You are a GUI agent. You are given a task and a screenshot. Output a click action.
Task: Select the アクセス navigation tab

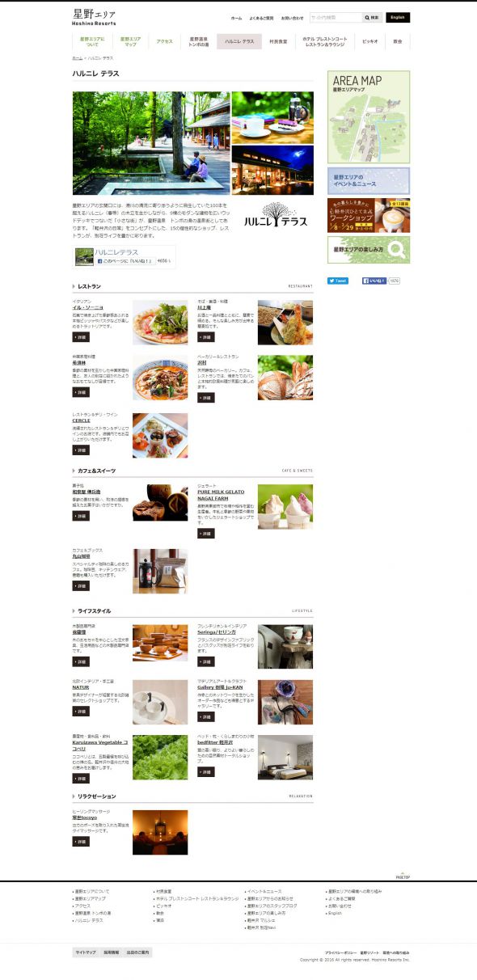(x=165, y=41)
